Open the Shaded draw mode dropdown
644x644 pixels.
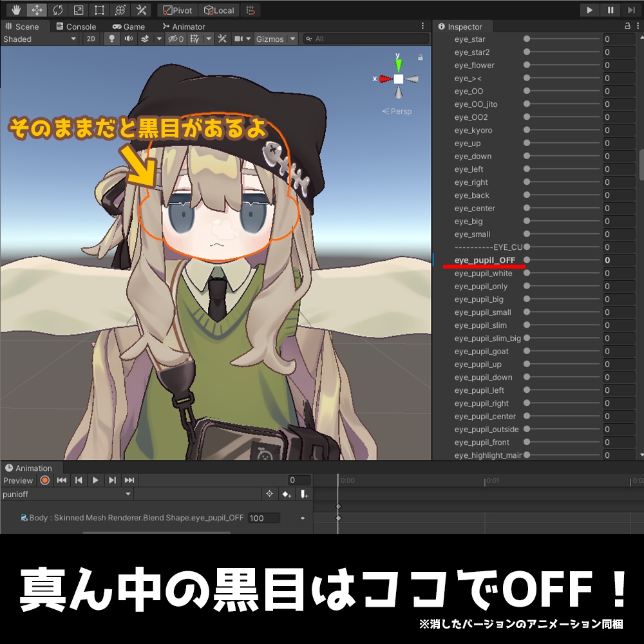tap(39, 39)
